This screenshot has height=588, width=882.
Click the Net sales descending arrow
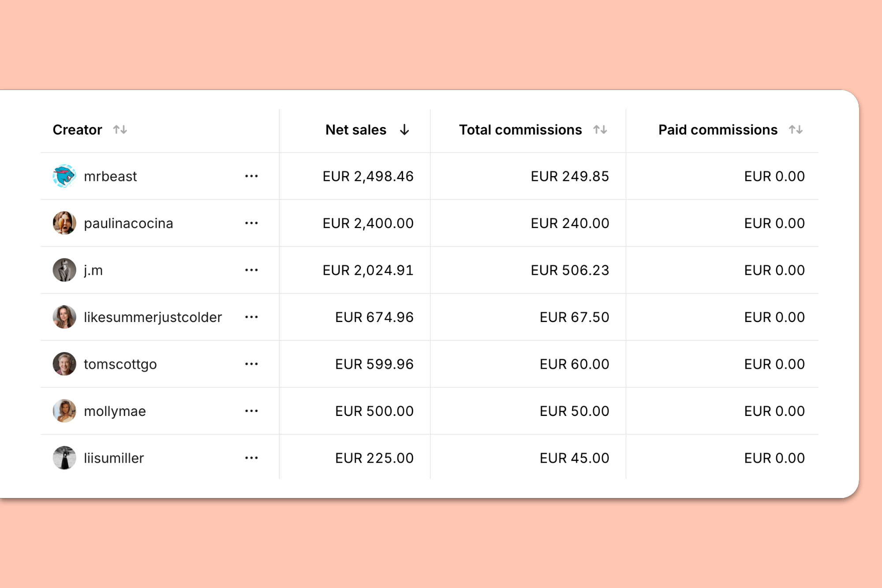pyautogui.click(x=404, y=130)
